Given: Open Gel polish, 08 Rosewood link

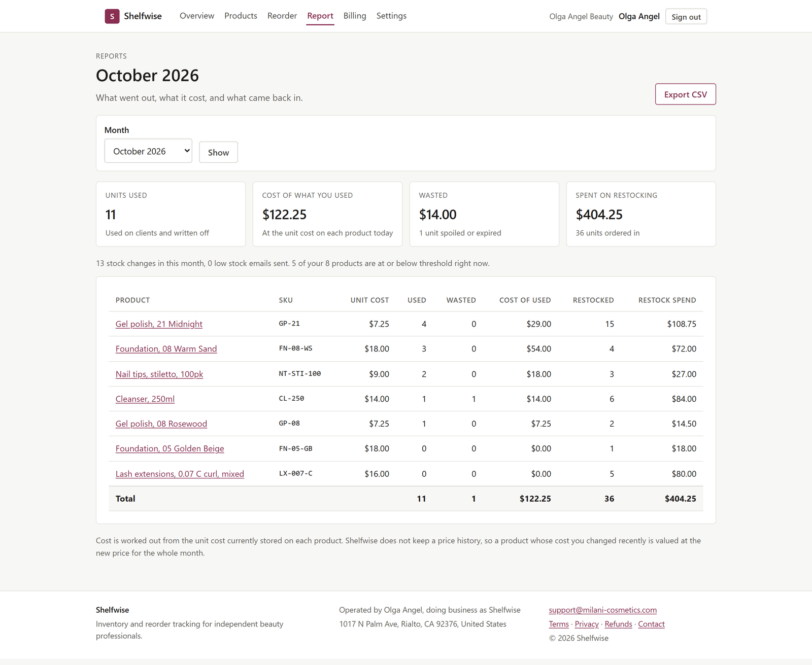Looking at the screenshot, I should pyautogui.click(x=161, y=424).
